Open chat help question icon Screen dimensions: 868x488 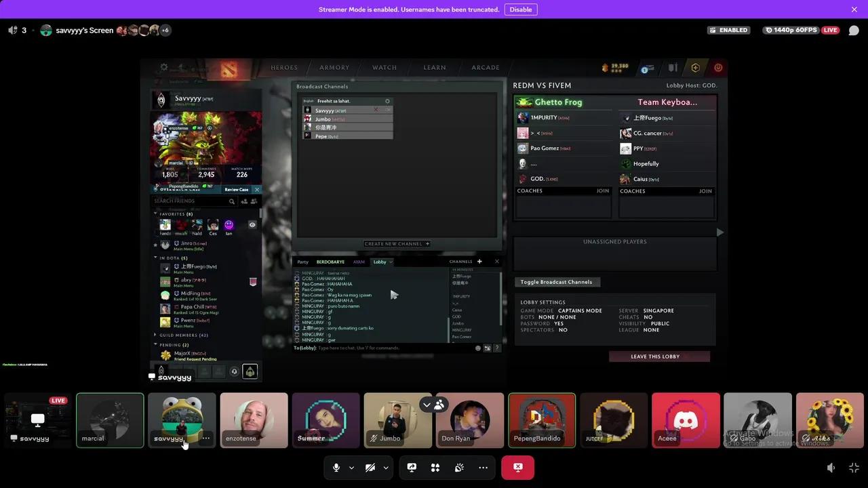pyautogui.click(x=497, y=348)
